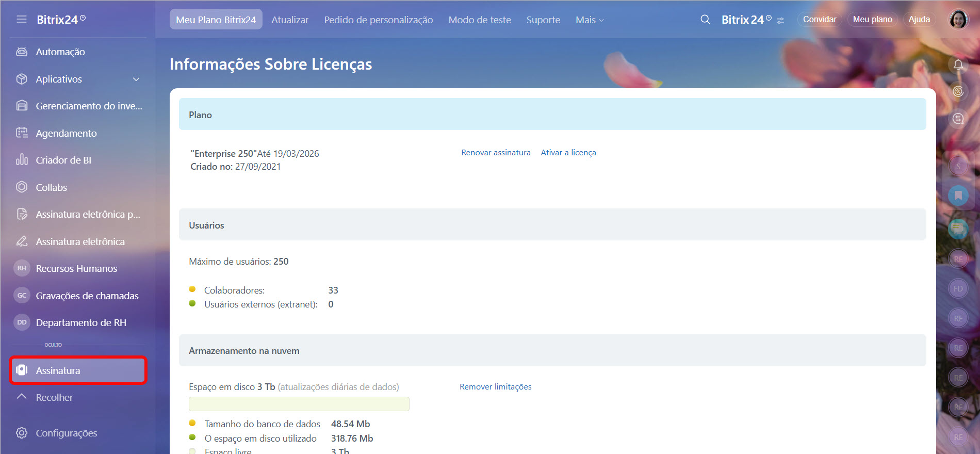The height and width of the screenshot is (454, 980).
Task: Click the Plano section header
Action: (552, 114)
